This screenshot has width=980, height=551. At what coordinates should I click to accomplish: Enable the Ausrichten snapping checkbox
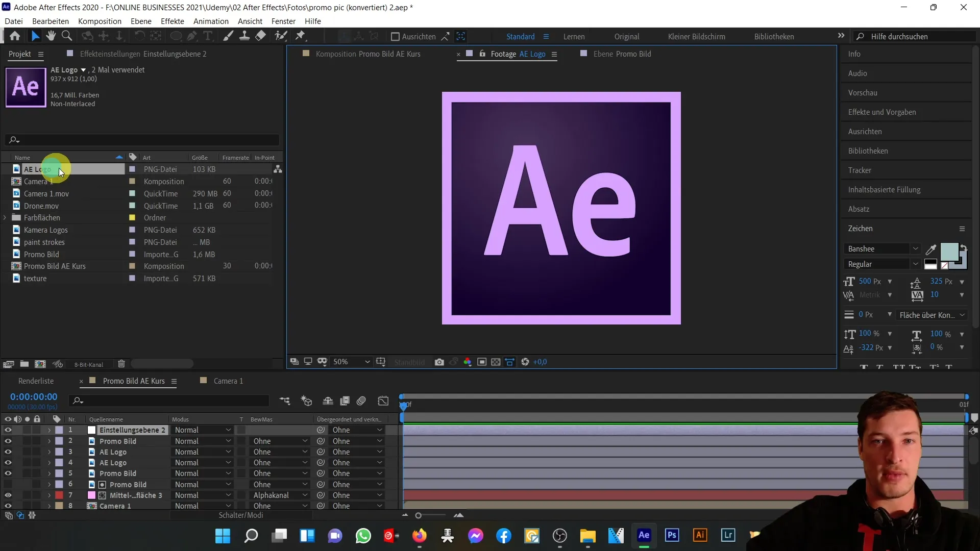[x=395, y=37]
